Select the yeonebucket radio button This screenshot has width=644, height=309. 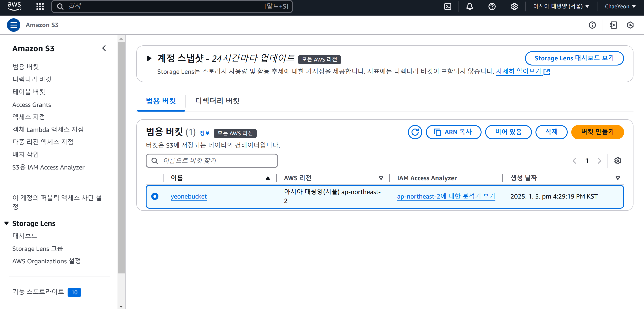[x=155, y=196]
